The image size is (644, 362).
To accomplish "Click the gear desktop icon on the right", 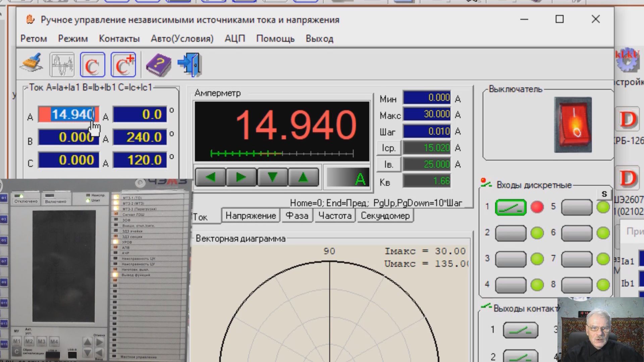I will 628,60.
